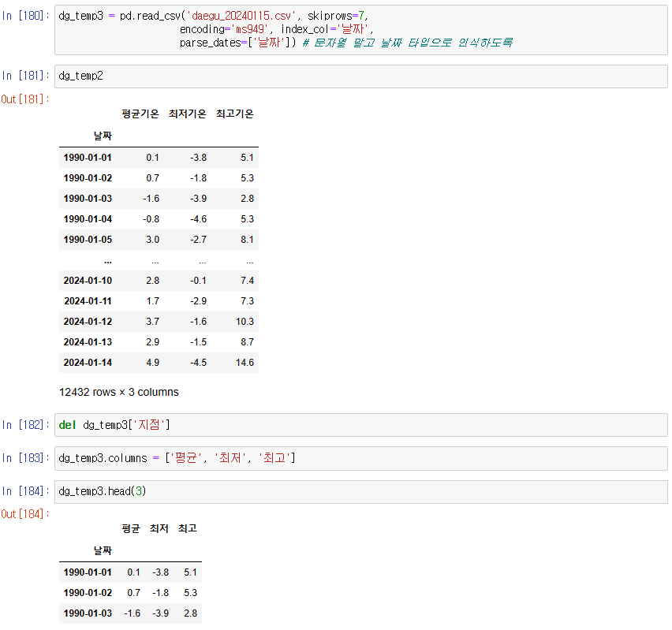Click the 최고 column header in second table
The image size is (672, 630).
click(x=187, y=528)
